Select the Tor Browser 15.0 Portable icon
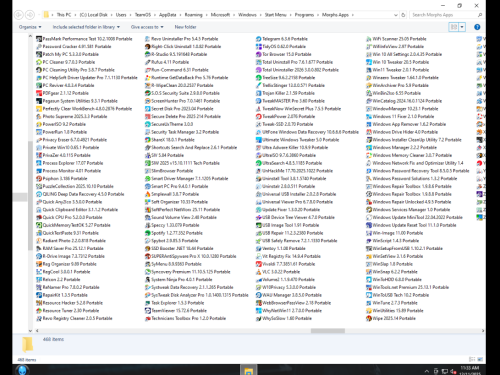This screenshot has width=500, height=375. pos(258,54)
